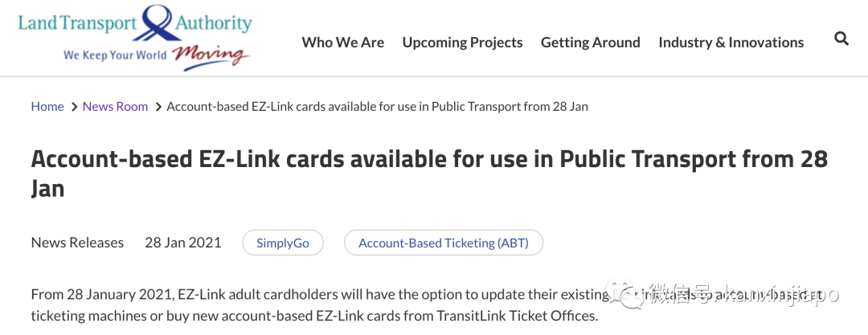Click the 28 Jan 2021 publication date
Image resolution: width=868 pixels, height=335 pixels.
pos(182,243)
